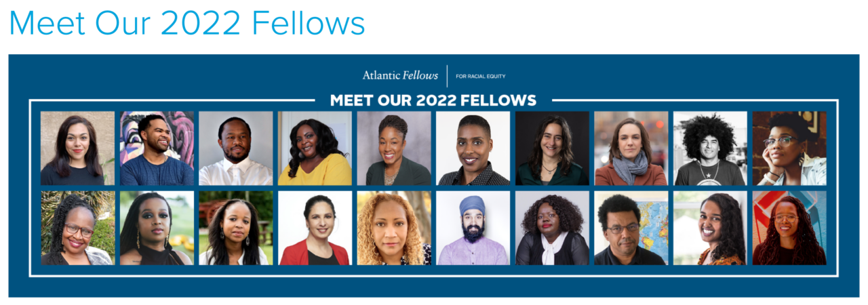Open the portrait of woman in dark green blazer
This screenshot has width=868, height=305.
tap(394, 148)
